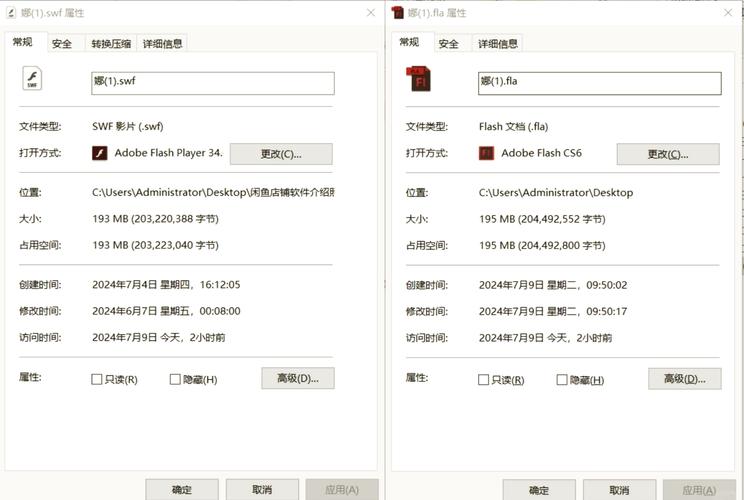Close the swf properties window
Screen dimensions: 744x500
pyautogui.click(x=371, y=13)
